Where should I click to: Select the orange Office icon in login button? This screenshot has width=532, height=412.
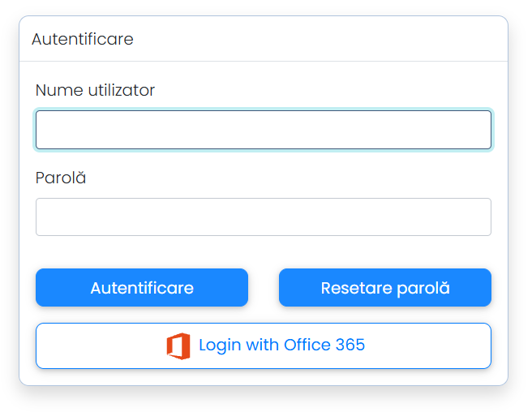point(178,345)
